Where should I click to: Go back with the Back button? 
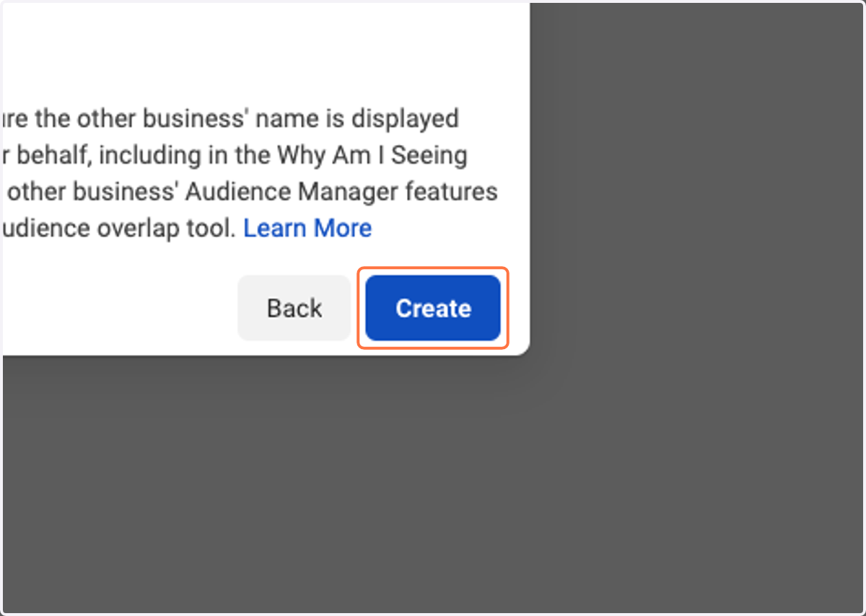294,308
